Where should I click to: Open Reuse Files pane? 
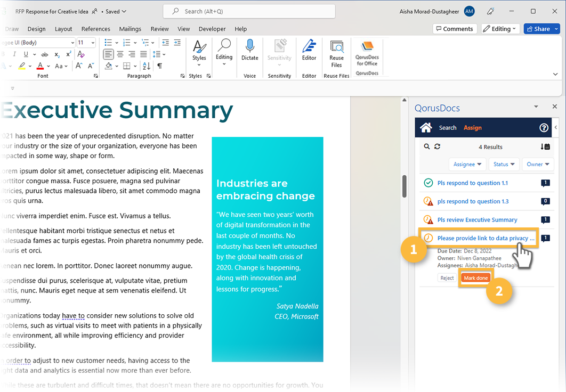(336, 54)
